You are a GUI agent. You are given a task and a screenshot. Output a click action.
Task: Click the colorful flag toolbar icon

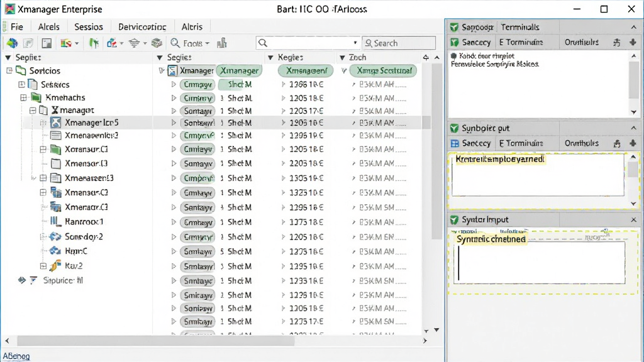pos(65,43)
